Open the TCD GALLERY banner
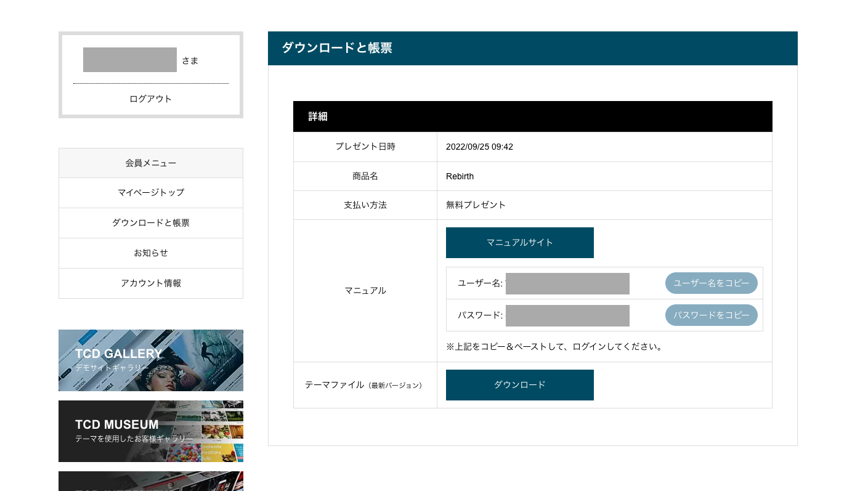 (151, 360)
